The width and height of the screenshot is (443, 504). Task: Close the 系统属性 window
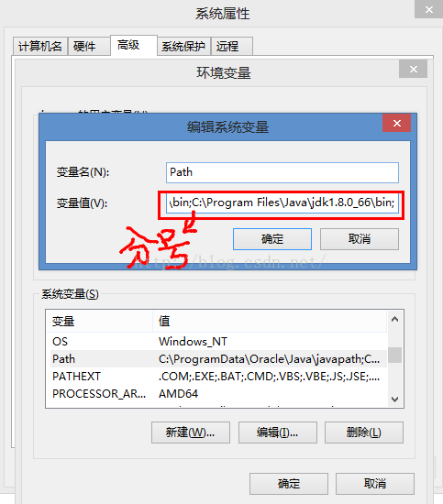(428, 10)
